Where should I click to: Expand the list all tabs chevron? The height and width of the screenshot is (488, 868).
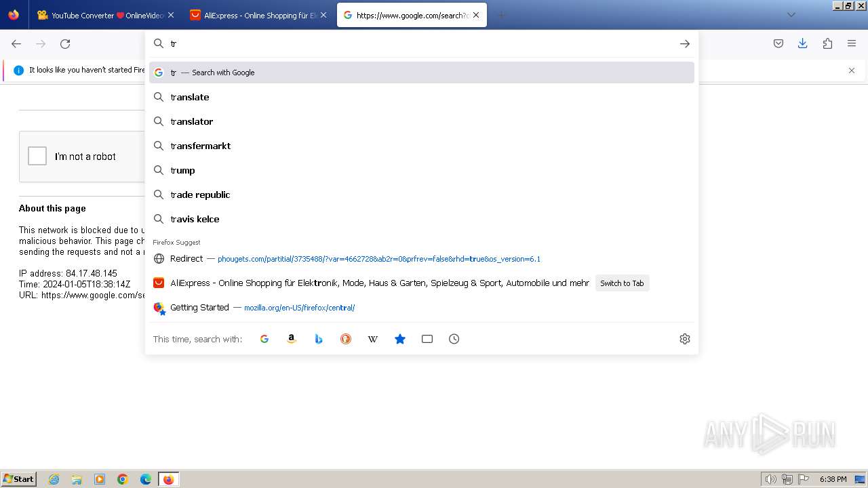point(791,15)
